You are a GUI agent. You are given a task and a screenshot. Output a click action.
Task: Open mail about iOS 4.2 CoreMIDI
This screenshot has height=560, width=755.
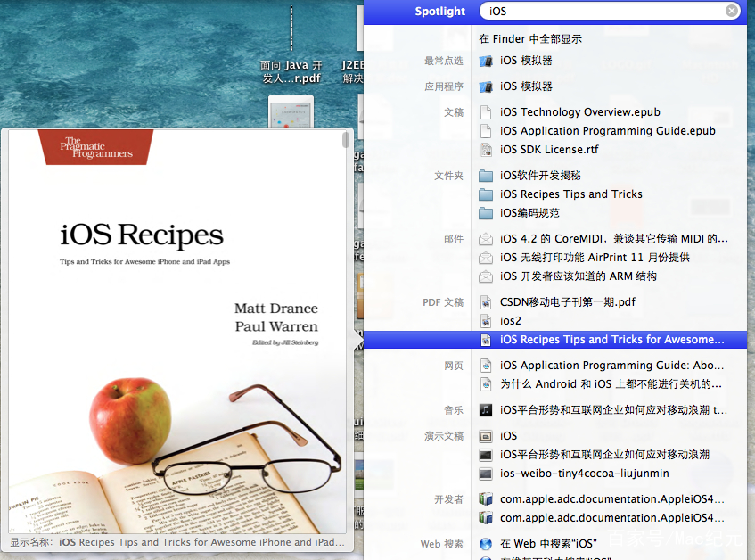click(613, 239)
